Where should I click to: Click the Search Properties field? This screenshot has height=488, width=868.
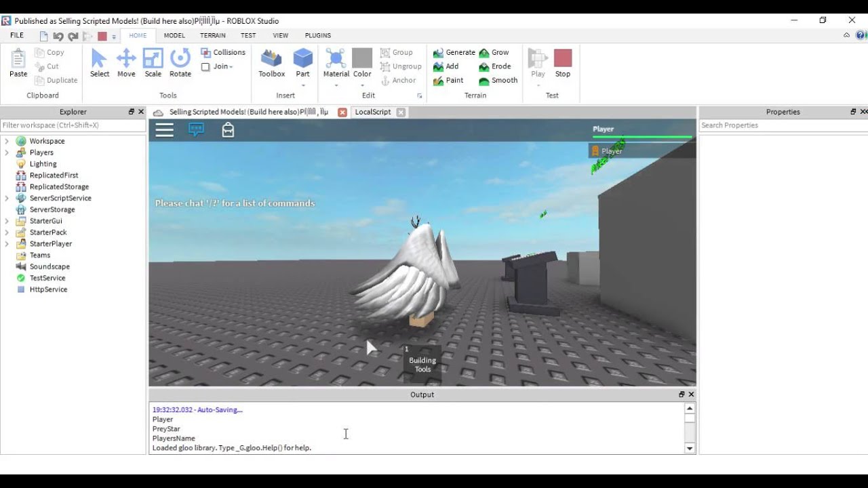(783, 125)
